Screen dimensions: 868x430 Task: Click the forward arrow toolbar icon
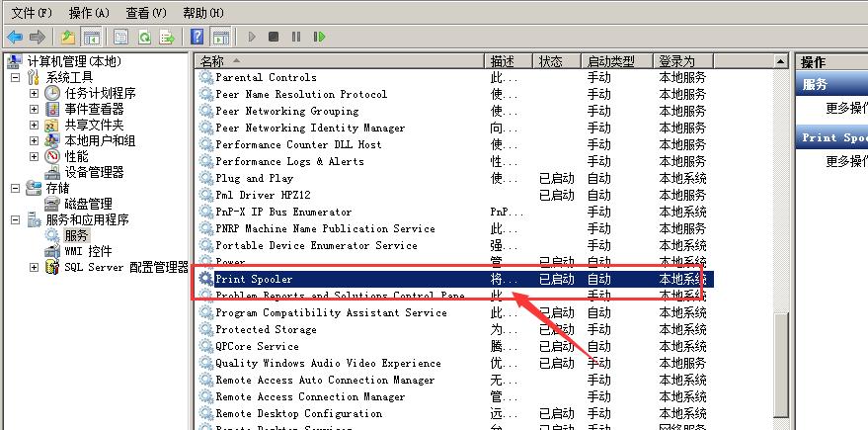(38, 38)
